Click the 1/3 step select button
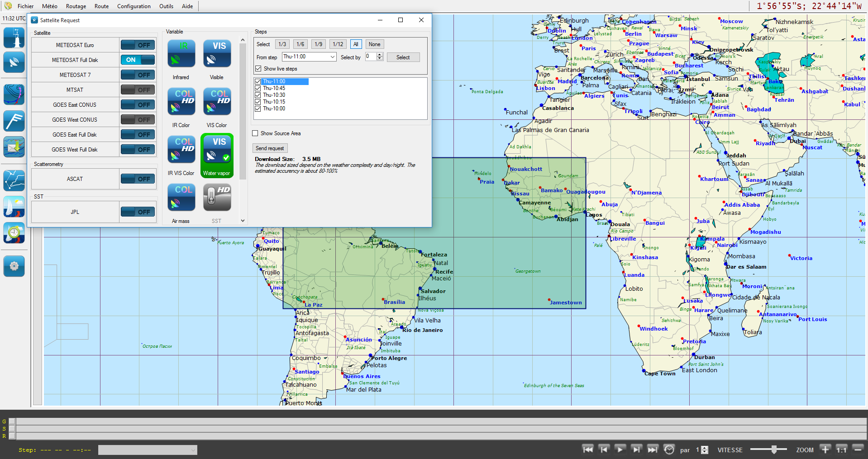Screen dimensions: 868x459 click(282, 44)
